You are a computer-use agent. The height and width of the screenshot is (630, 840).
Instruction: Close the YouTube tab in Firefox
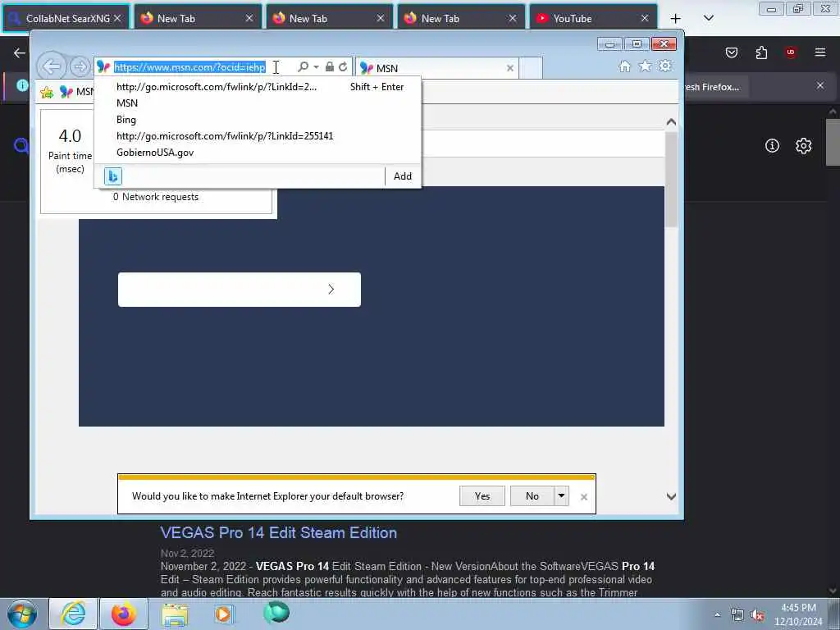(645, 18)
